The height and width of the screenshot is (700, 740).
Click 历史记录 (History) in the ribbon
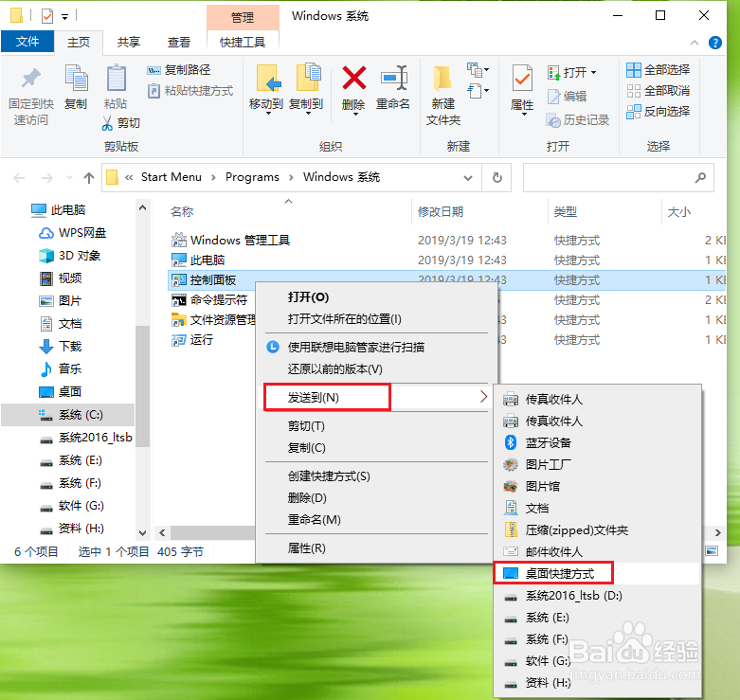click(x=578, y=120)
